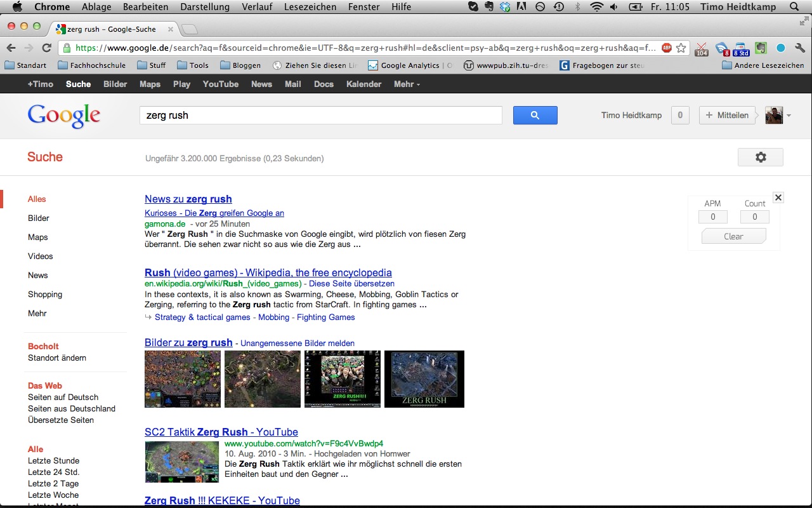The height and width of the screenshot is (508, 812).
Task: Click the battery status icon
Action: click(635, 7)
